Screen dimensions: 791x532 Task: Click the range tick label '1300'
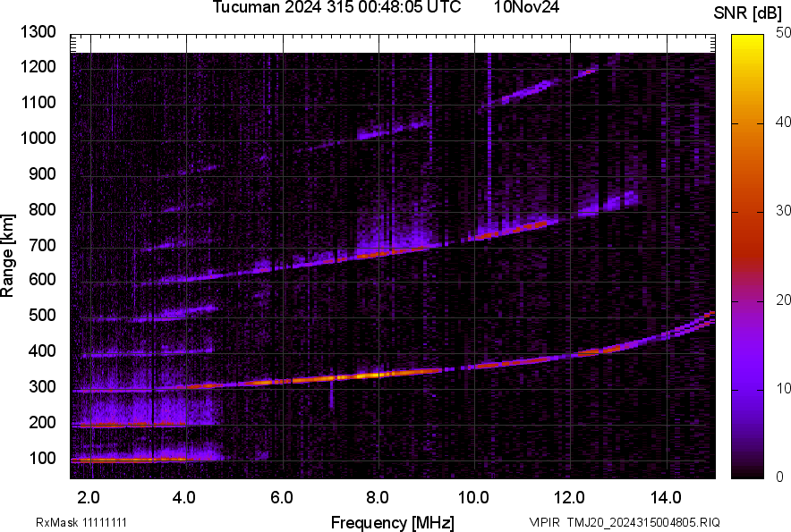38,32
